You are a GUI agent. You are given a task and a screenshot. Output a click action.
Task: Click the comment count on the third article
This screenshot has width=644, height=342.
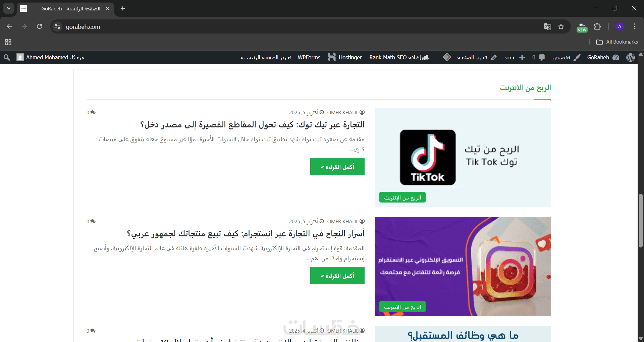click(91, 331)
